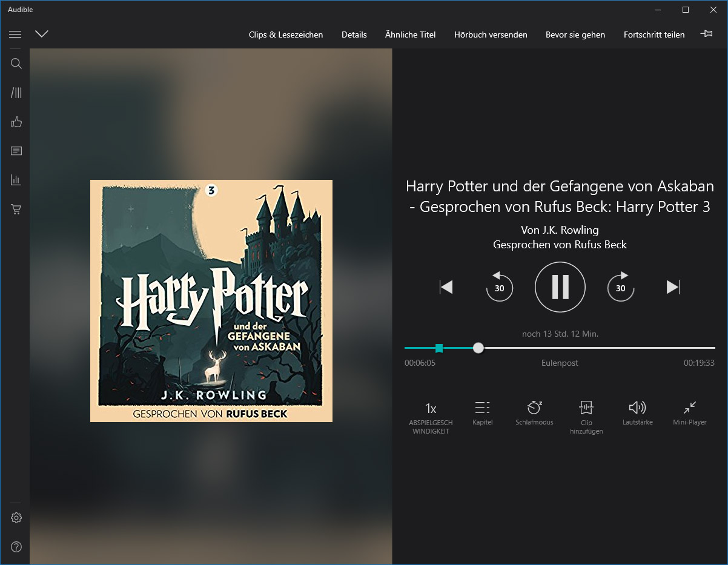
Task: Open the Kapitel chapter list
Action: tap(483, 413)
